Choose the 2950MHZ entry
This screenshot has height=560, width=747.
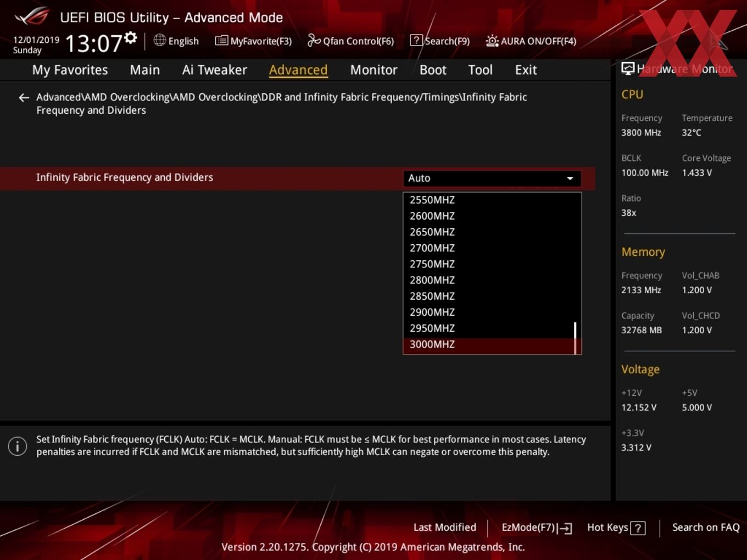pyautogui.click(x=492, y=328)
